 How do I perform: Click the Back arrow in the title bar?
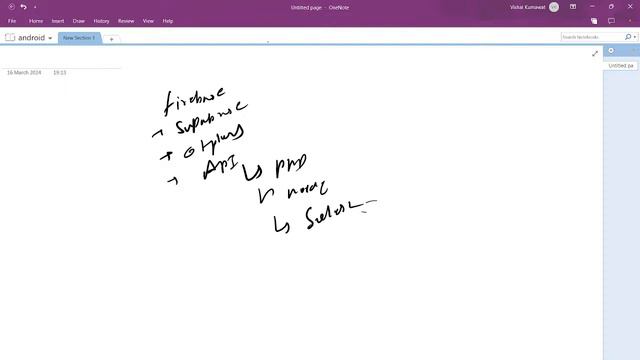click(x=11, y=7)
